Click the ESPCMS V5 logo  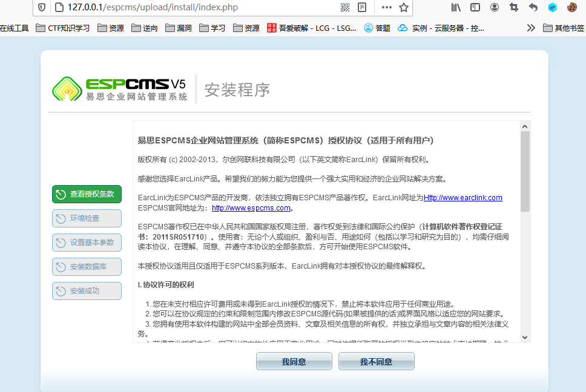point(119,89)
